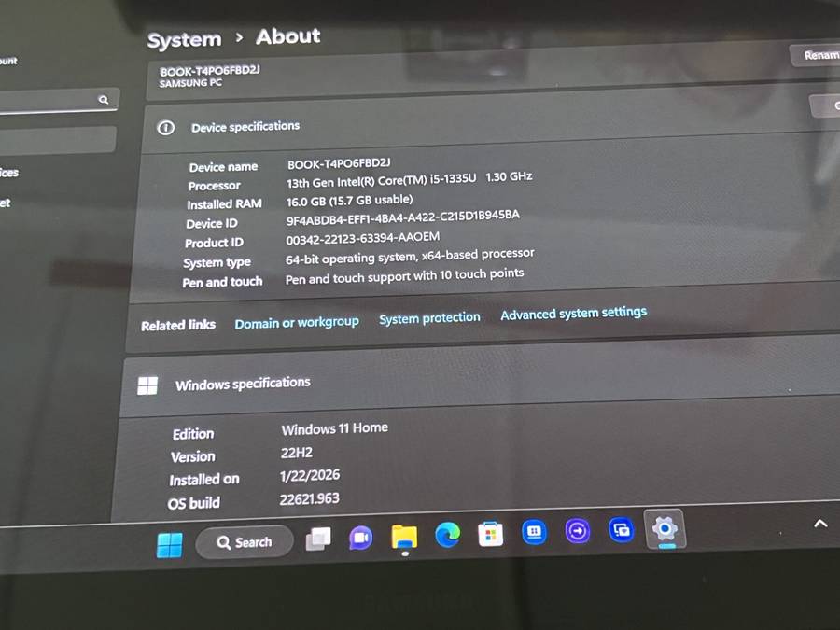Click Rename this PC button

pos(816,55)
